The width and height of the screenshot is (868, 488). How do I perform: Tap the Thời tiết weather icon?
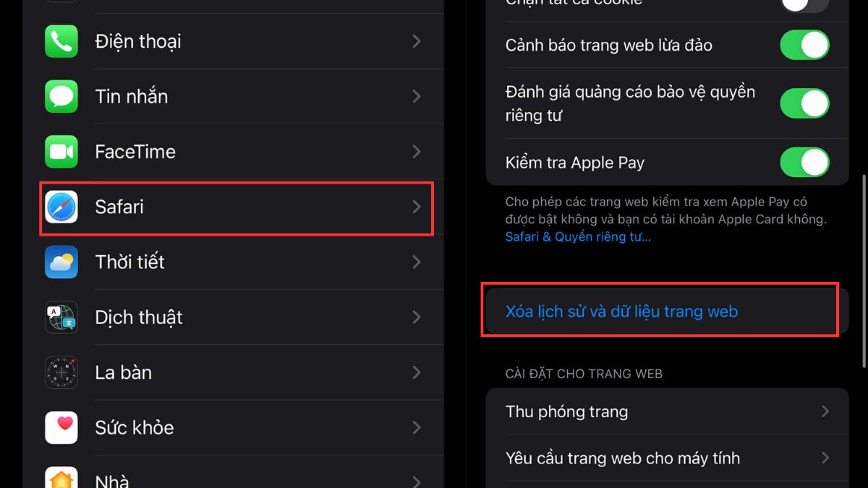coord(61,262)
